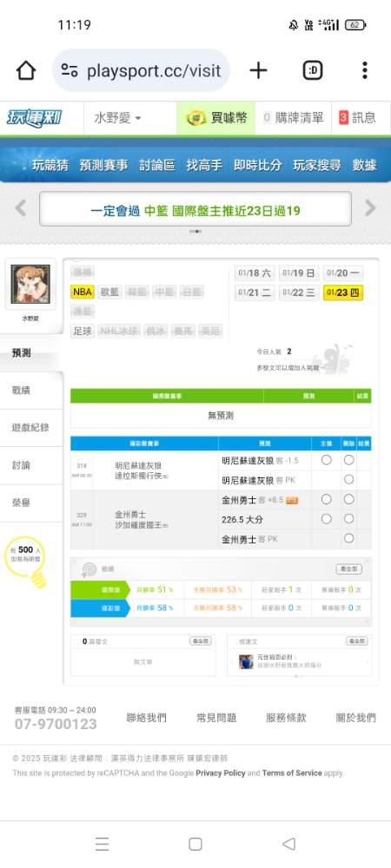Open 預測賽事 navigation item
Viewport: 391px width, 868px height.
click(103, 165)
